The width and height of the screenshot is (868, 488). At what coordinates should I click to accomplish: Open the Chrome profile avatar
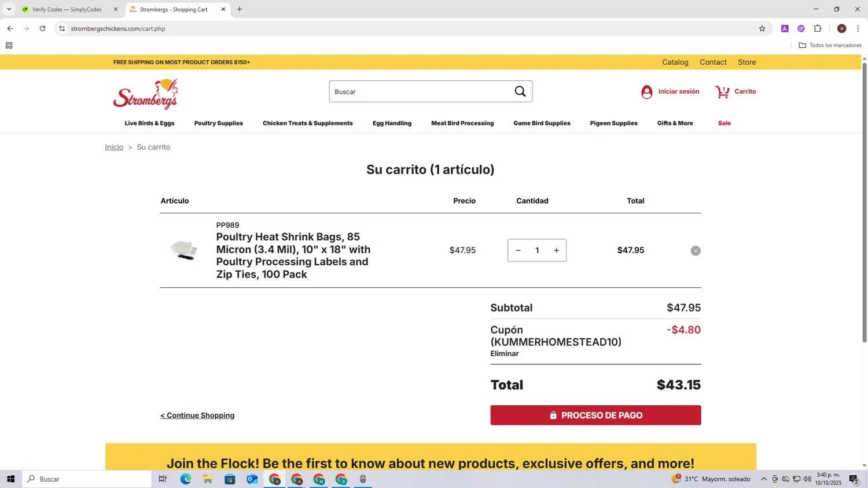[841, 28]
